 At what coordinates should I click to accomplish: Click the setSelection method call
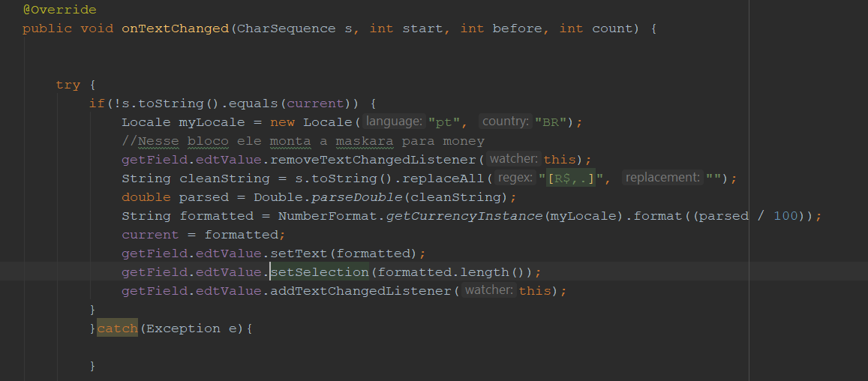click(320, 272)
